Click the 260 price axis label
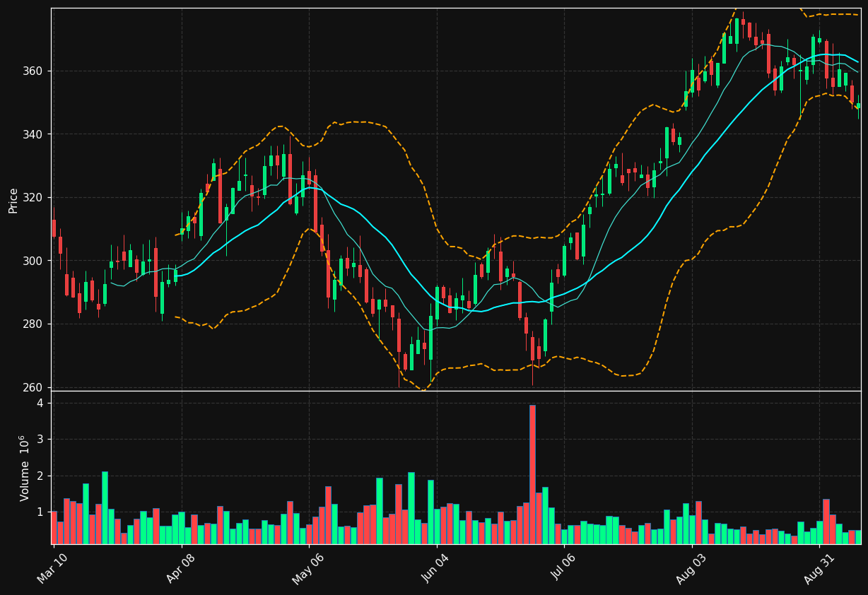Screen dimensions: 868x595 (33, 387)
